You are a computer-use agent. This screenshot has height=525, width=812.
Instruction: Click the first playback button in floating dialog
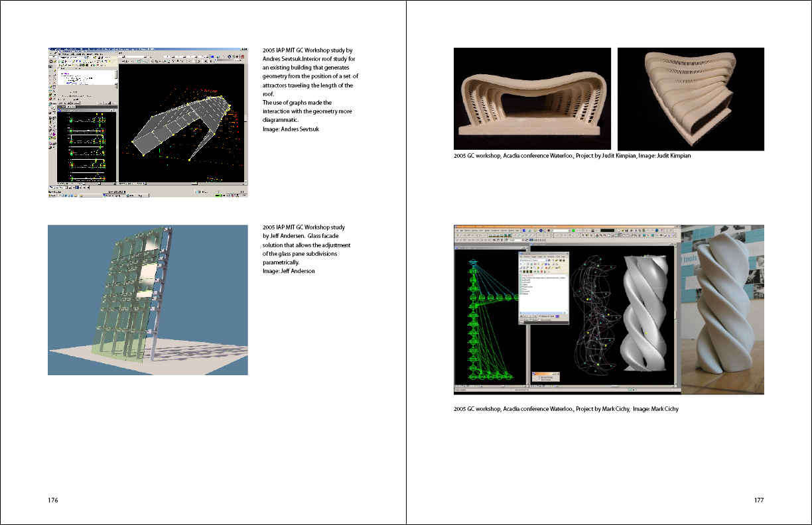521,316
